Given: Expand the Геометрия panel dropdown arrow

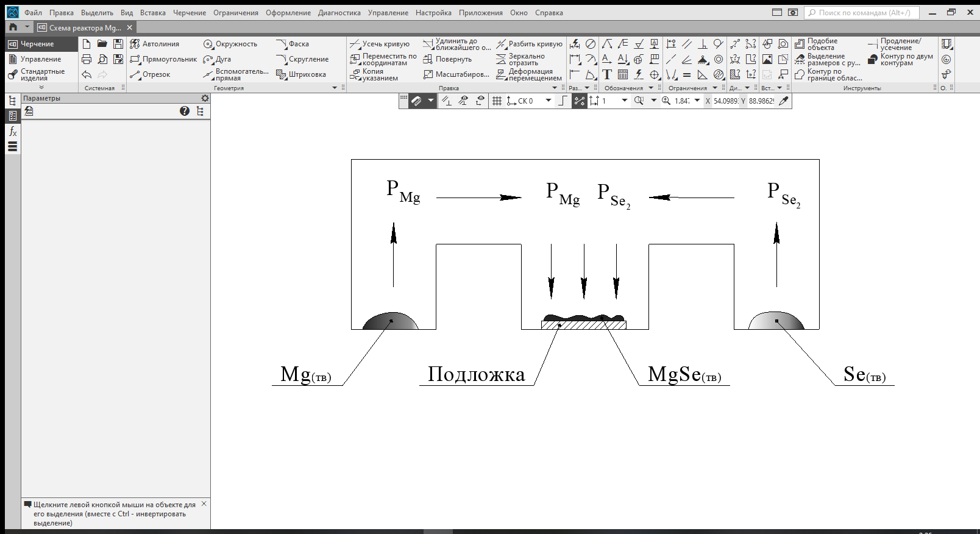Looking at the screenshot, I should [334, 88].
